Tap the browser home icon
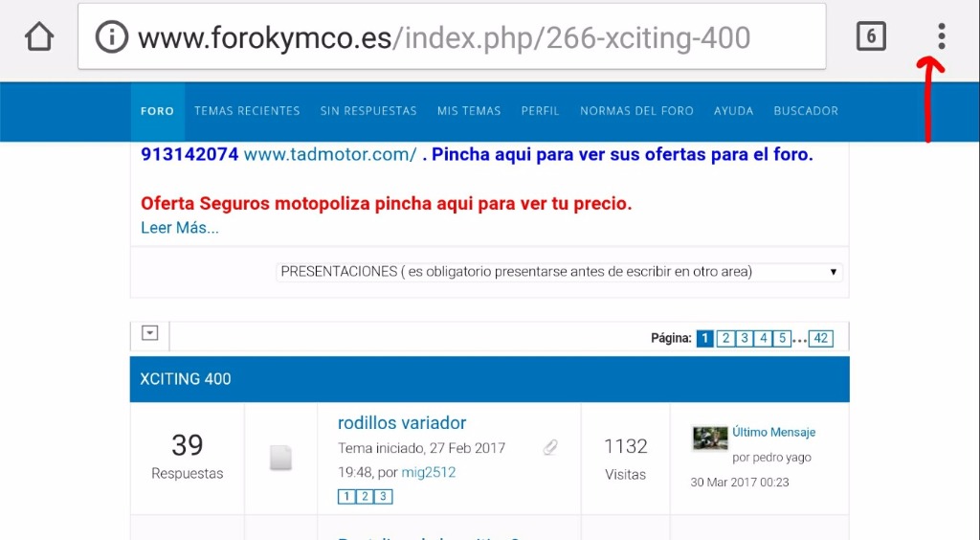This screenshot has width=980, height=540. point(39,37)
